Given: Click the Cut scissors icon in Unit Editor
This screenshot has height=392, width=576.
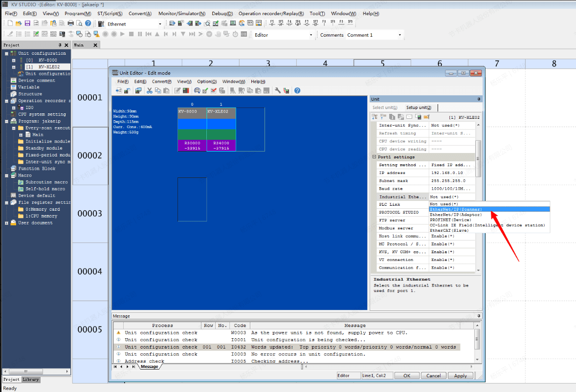Looking at the screenshot, I should point(150,90).
